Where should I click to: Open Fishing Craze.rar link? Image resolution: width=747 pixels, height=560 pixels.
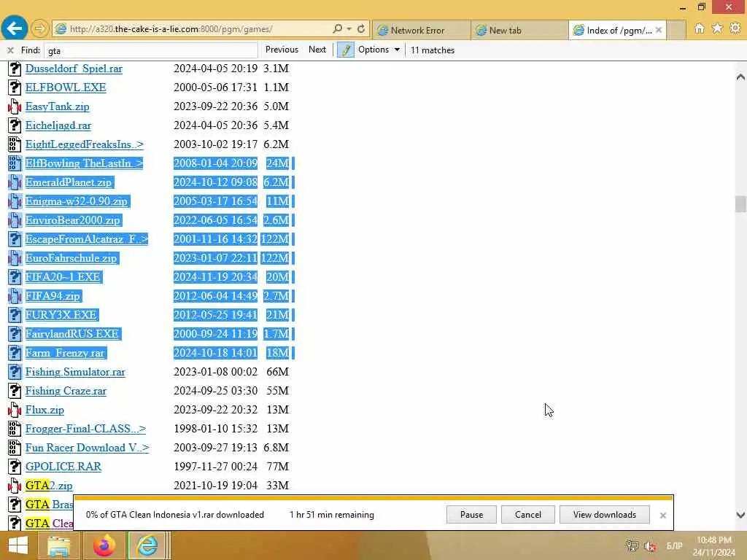(66, 391)
